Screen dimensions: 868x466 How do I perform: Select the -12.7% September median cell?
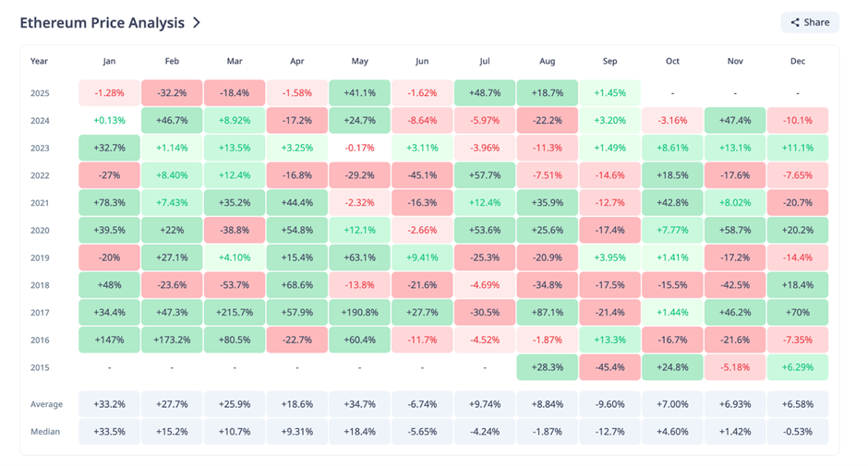609,432
